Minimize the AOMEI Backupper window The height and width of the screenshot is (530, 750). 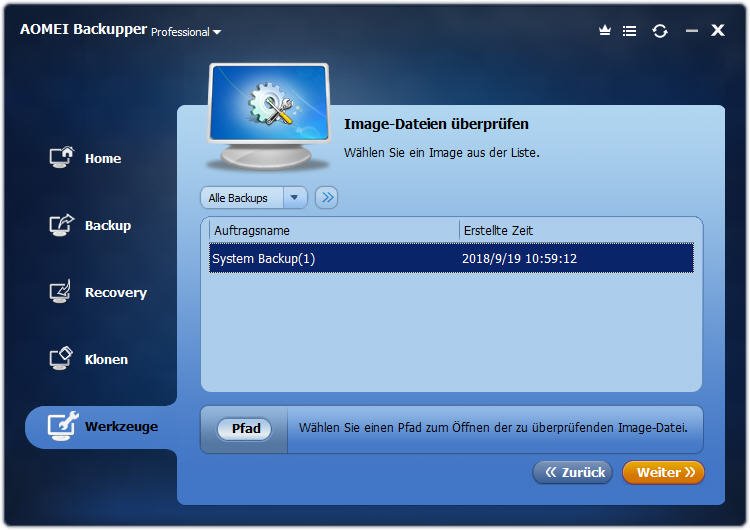tap(692, 31)
